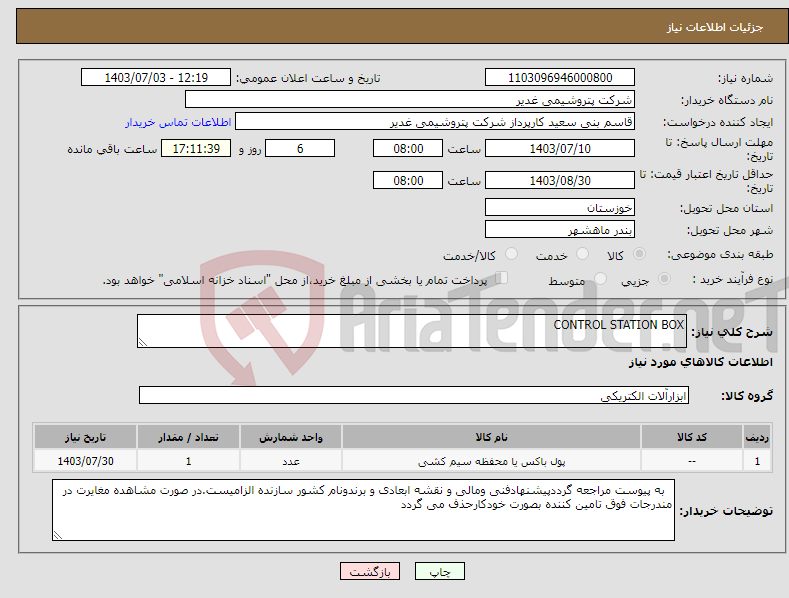Image resolution: width=789 pixels, height=598 pixels.
Task: Click the شماره نیاز number field
Action: 560,78
